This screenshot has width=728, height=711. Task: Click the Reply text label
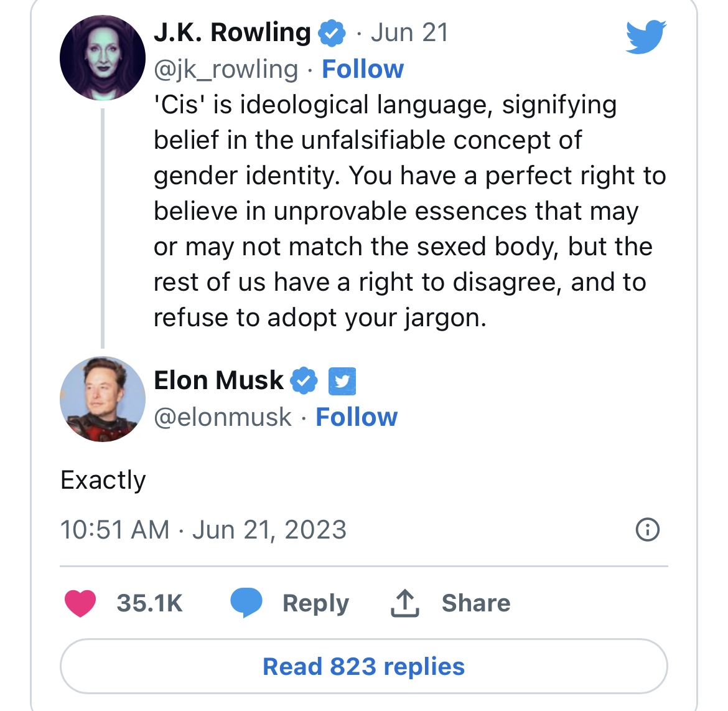click(315, 604)
